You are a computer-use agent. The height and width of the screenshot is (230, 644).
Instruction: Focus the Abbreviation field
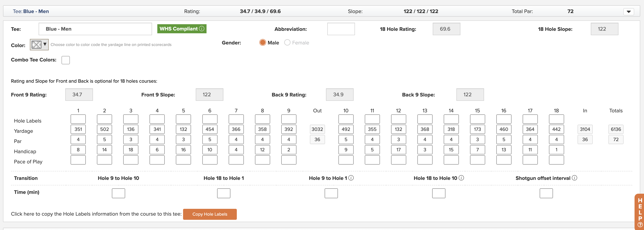click(x=341, y=29)
